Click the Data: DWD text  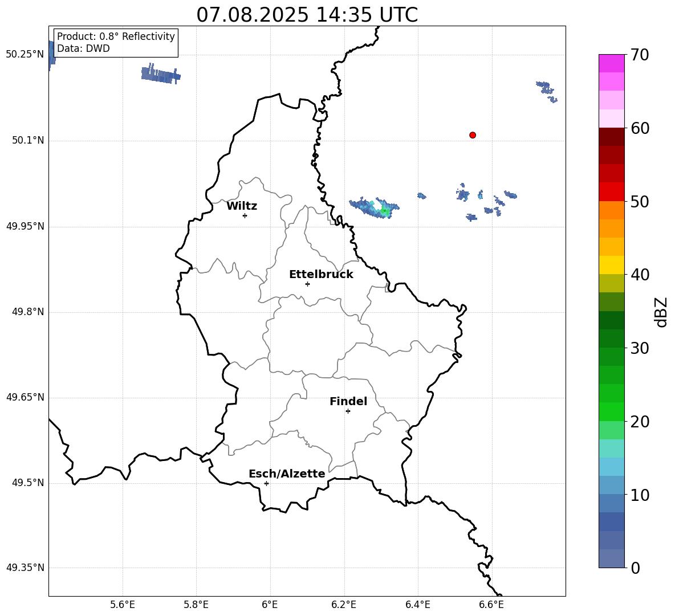click(x=83, y=48)
